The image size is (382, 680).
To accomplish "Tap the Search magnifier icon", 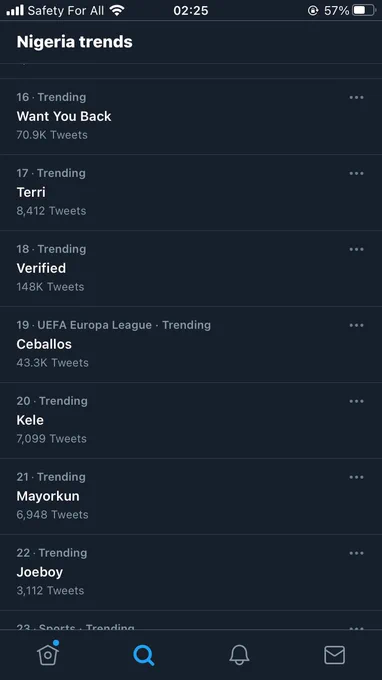I will [144, 655].
